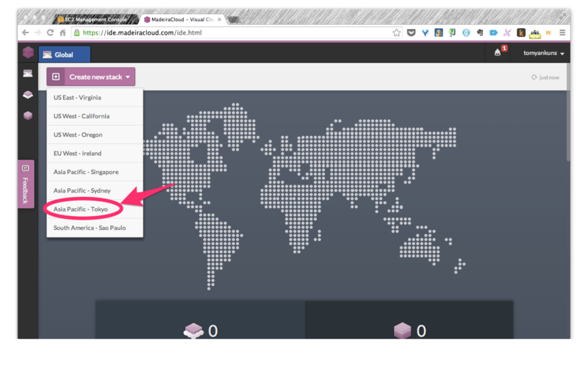Bookmark page with the star icon
The width and height of the screenshot is (588, 366).
pos(396,32)
